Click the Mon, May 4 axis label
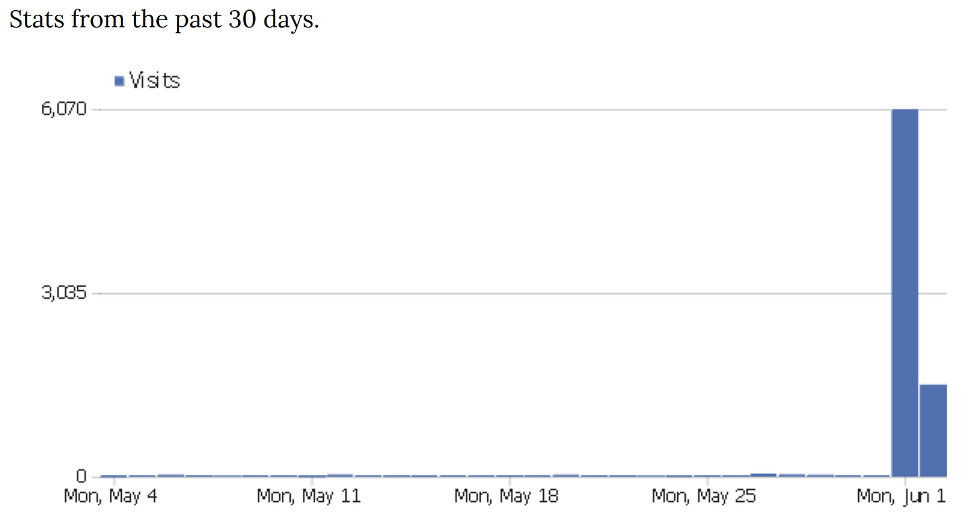Viewport: 980px width, 526px height. click(x=110, y=496)
